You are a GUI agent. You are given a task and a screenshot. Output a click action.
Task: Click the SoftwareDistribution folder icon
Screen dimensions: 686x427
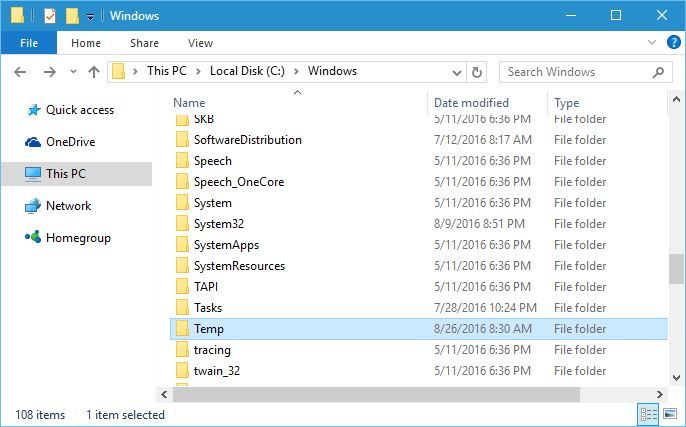(182, 140)
